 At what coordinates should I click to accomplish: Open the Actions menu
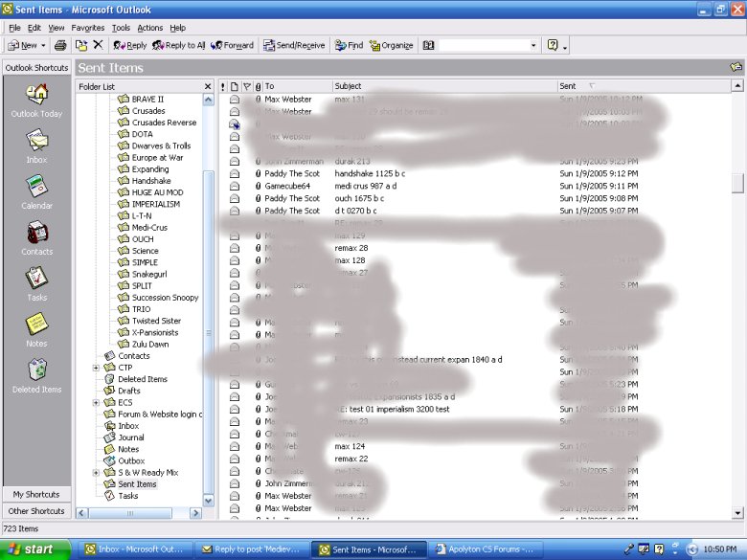point(149,28)
